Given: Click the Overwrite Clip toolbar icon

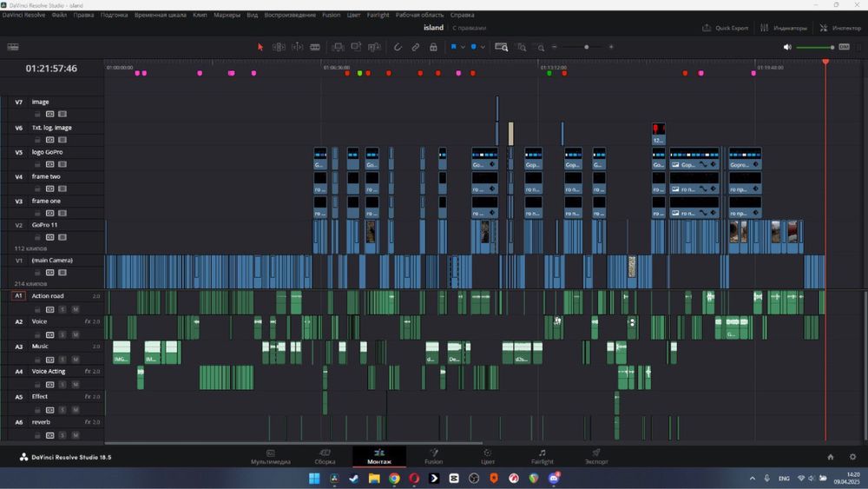Looking at the screenshot, I should coord(356,47).
